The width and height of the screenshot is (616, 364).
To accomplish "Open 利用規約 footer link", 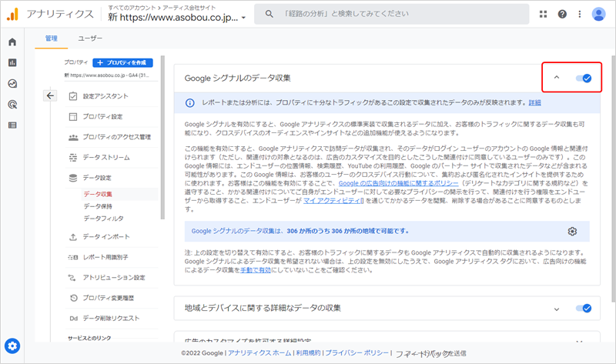I will click(x=309, y=353).
